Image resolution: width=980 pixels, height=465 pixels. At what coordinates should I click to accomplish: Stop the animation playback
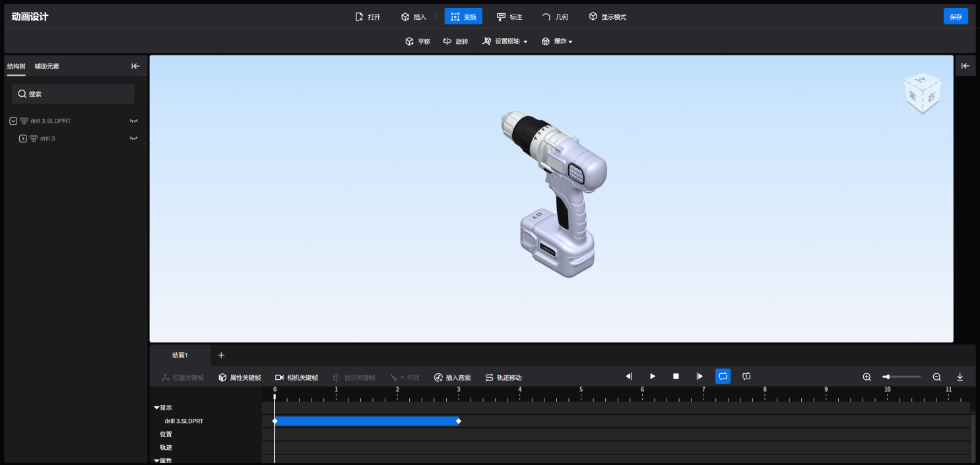pos(676,376)
